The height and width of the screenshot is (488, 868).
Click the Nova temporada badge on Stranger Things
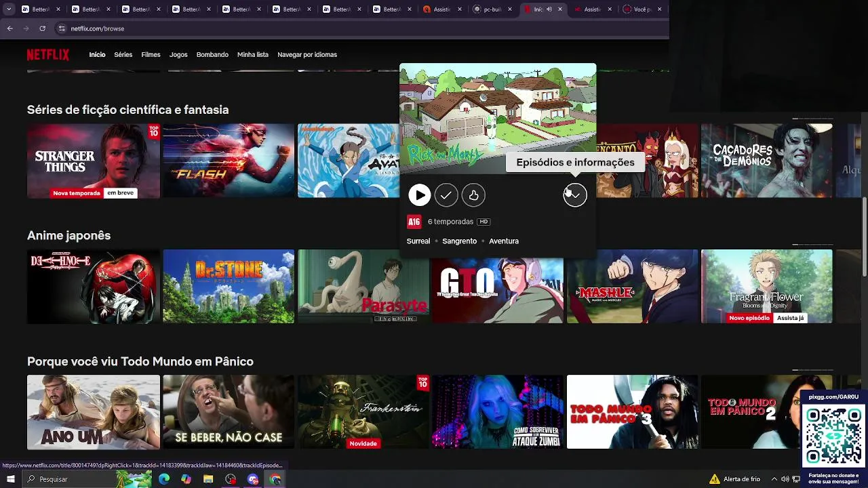point(77,193)
